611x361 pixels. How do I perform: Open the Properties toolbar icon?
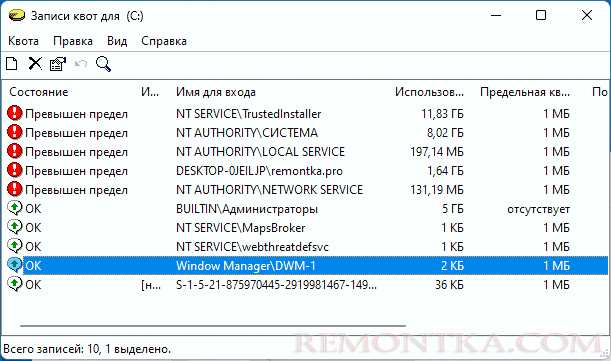[x=58, y=64]
